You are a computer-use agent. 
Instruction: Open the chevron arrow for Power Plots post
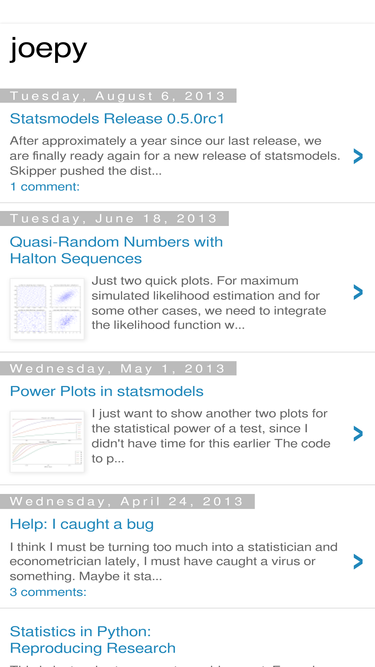(x=358, y=434)
